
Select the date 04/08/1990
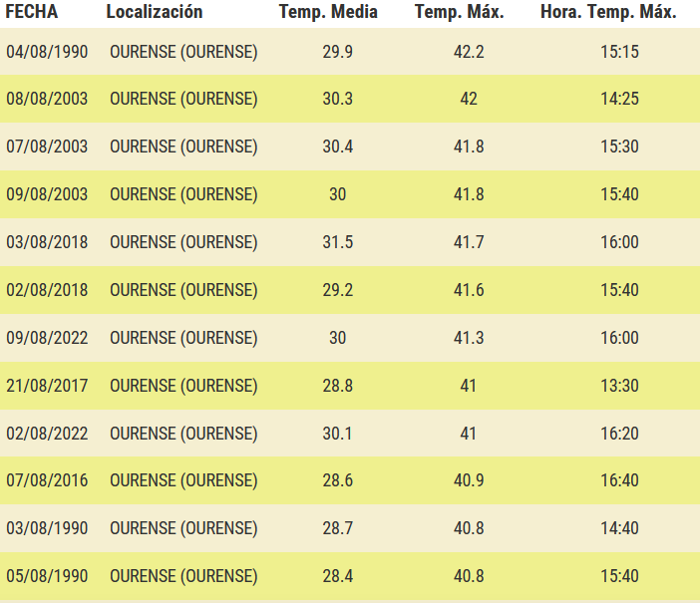tap(47, 52)
